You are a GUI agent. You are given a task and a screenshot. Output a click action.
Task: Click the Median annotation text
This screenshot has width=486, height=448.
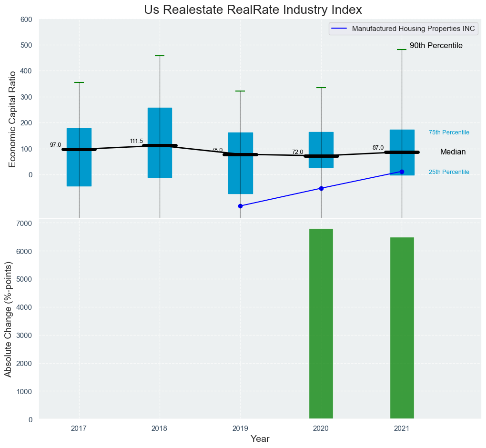453,152
